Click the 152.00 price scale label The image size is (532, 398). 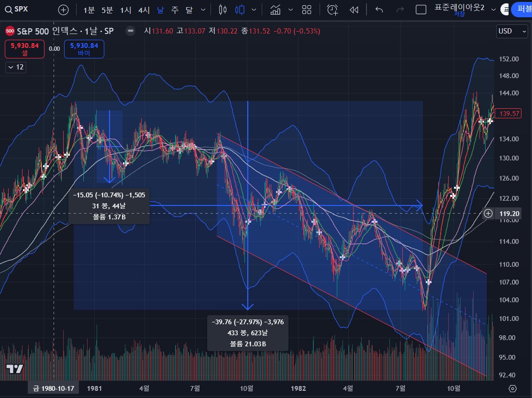click(509, 59)
